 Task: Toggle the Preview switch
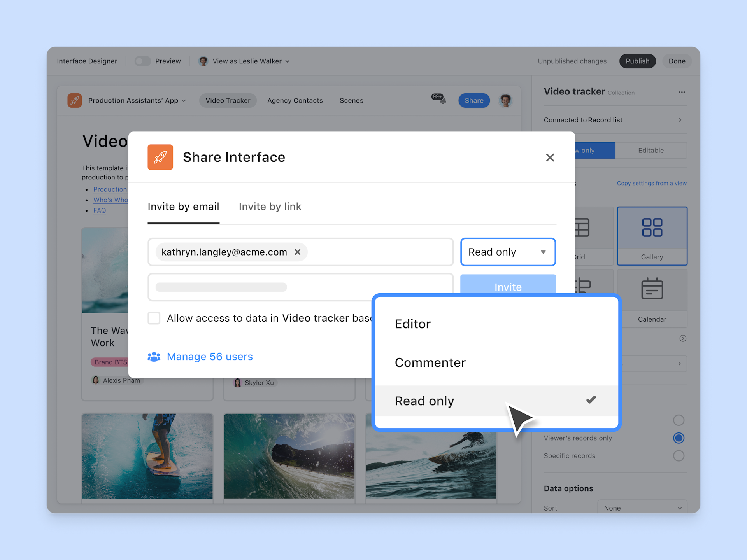tap(142, 61)
